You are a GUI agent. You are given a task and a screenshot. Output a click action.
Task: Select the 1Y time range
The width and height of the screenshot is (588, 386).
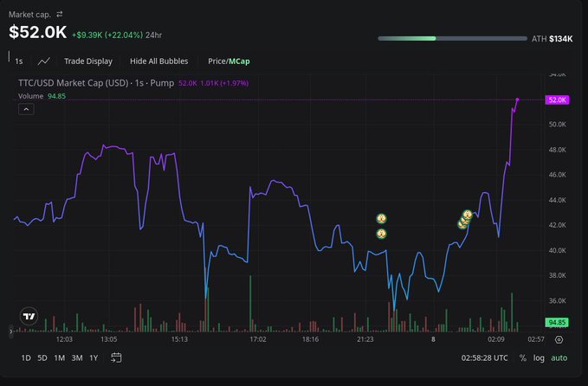94,358
